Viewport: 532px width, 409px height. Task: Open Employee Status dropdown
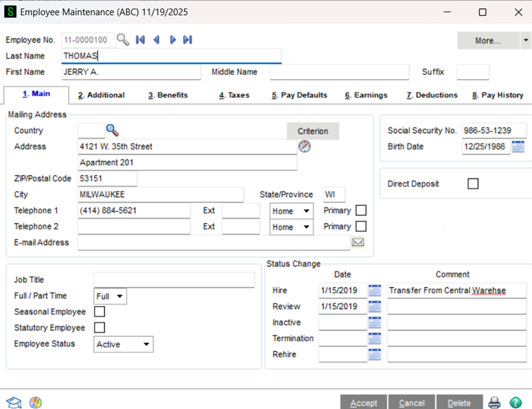point(123,344)
